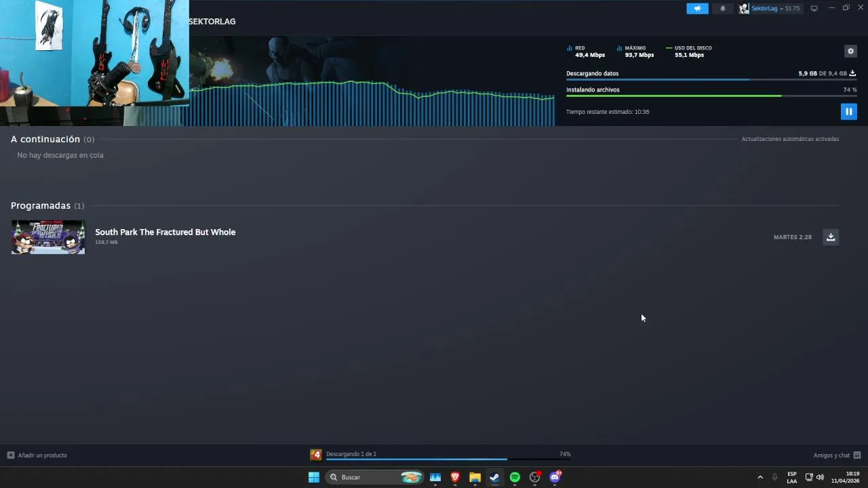Click the taskbar microphone icon

[774, 477]
